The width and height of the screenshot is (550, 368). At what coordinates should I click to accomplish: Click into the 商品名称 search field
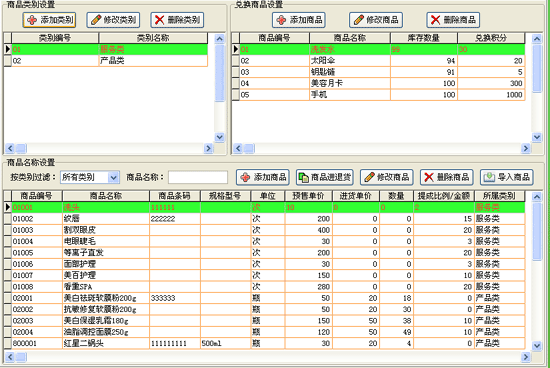(198, 178)
